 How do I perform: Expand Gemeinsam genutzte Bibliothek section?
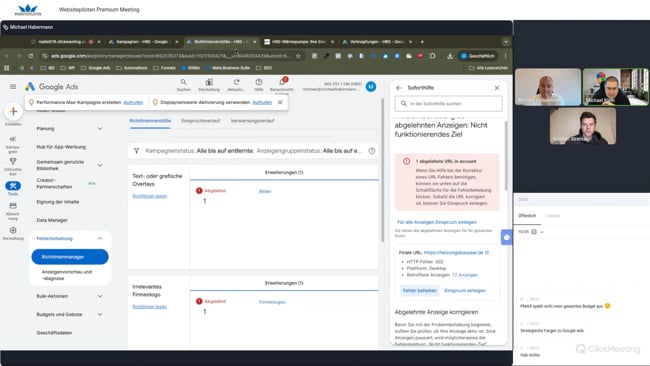click(x=100, y=165)
